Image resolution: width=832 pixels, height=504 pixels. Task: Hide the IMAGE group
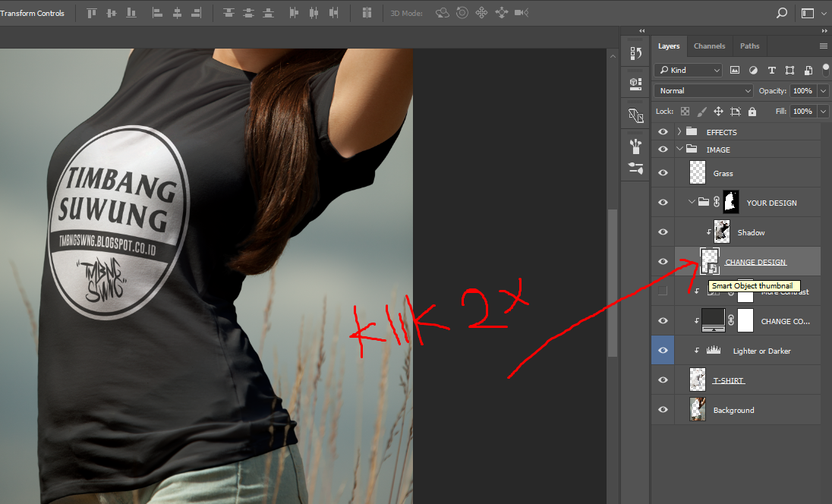[x=663, y=150]
